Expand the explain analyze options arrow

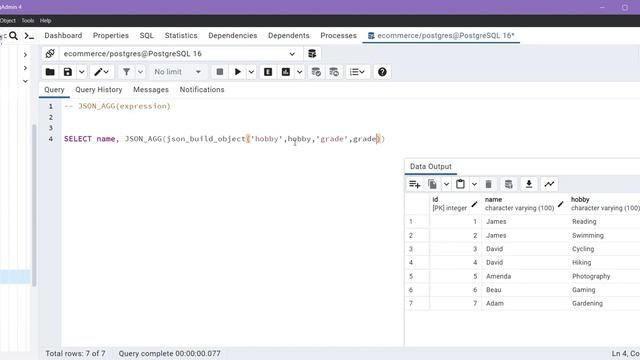point(299,72)
